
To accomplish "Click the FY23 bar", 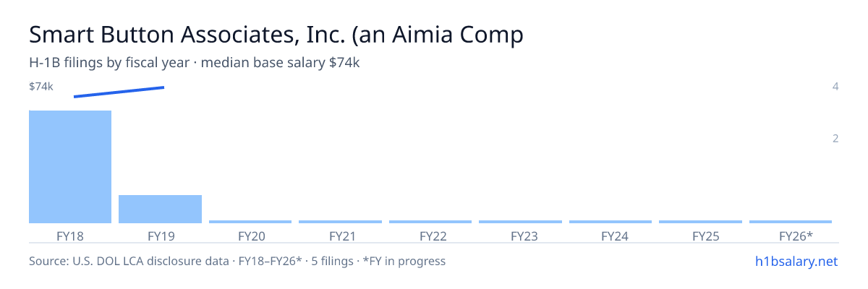I will (x=520, y=222).
